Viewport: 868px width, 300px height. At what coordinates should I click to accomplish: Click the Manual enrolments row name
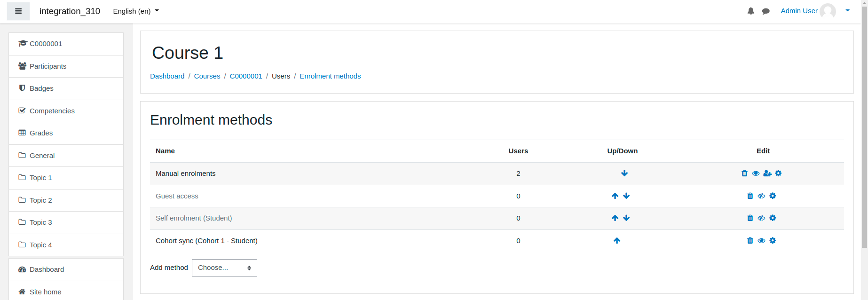(x=185, y=174)
